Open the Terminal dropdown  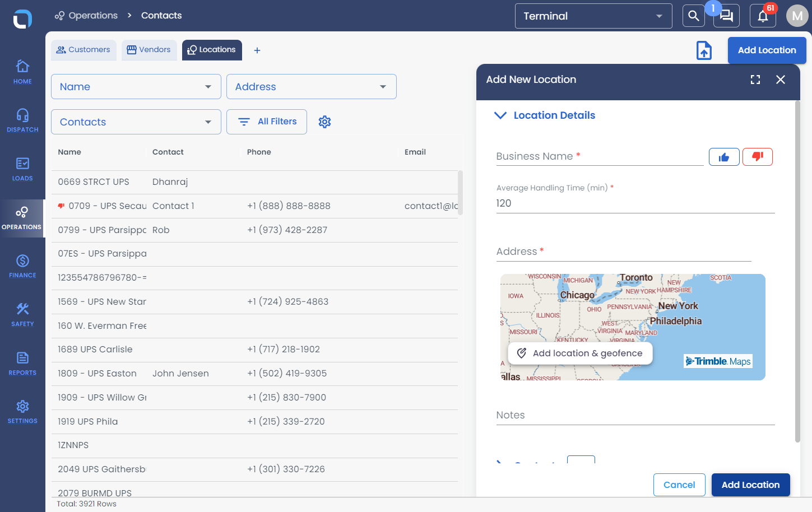tap(593, 16)
